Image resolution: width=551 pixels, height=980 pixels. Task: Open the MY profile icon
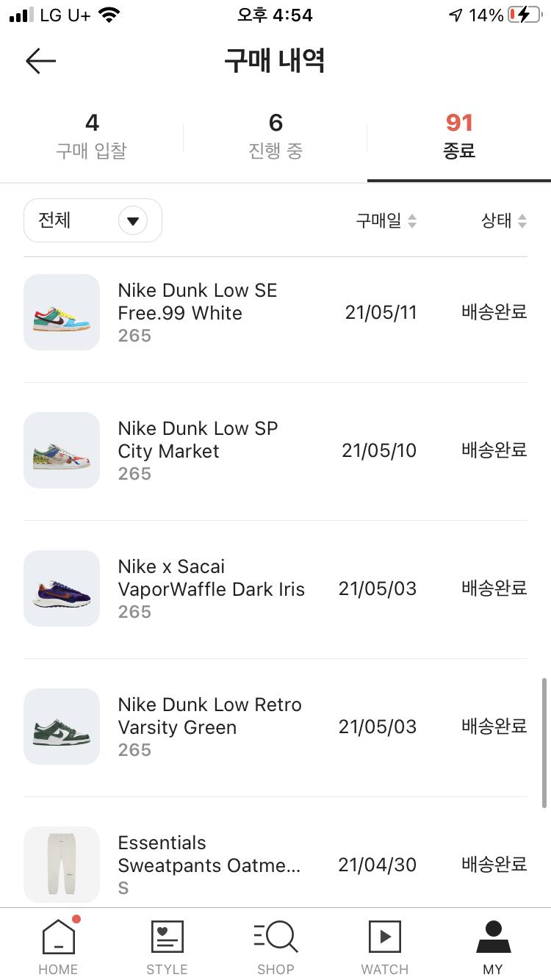pyautogui.click(x=493, y=937)
